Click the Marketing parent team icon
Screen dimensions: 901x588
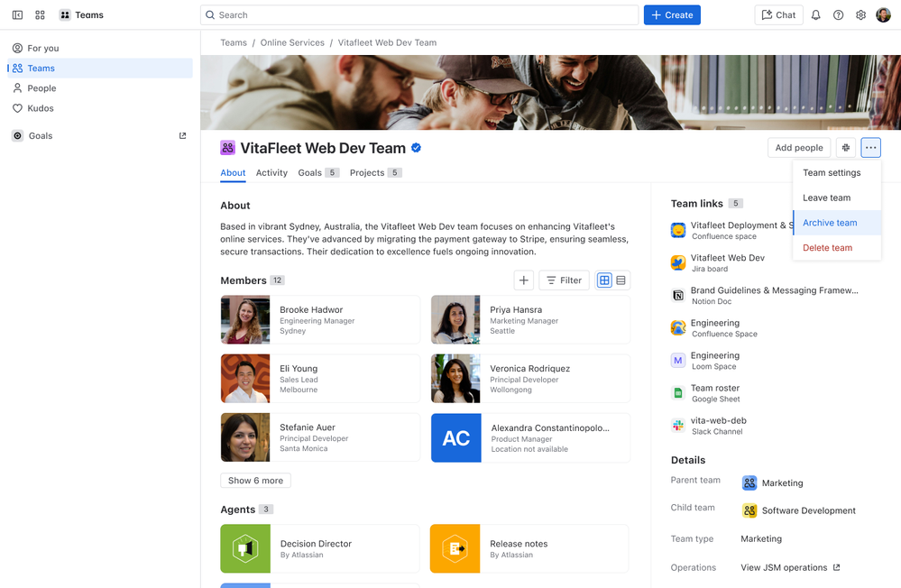coord(749,482)
